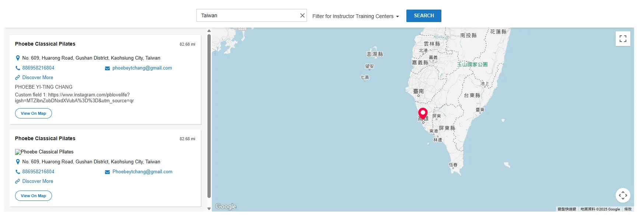Click the broken Phoebe Classical Pilates image

pyautogui.click(x=18, y=152)
